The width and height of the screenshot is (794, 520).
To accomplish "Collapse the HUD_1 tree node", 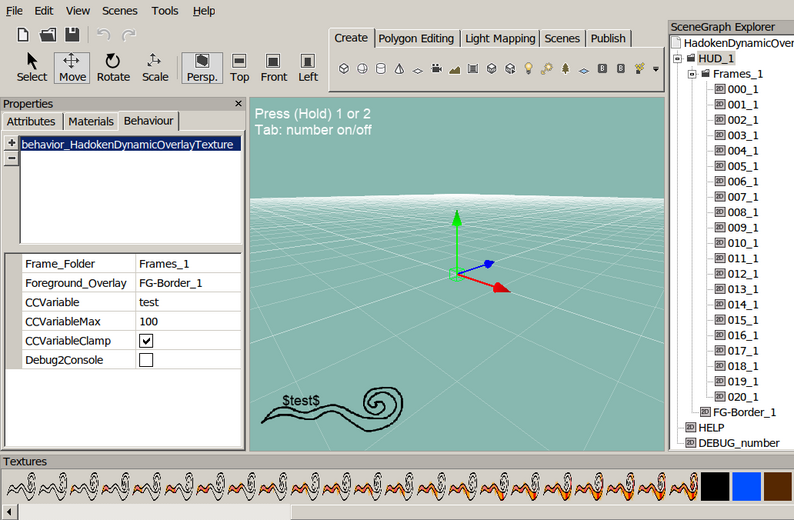I will 678,59.
